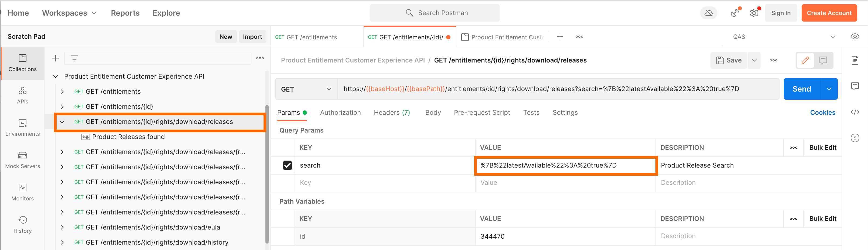Click the New button in Scratch Pad
Viewport: 868px width, 250px height.
(x=226, y=37)
